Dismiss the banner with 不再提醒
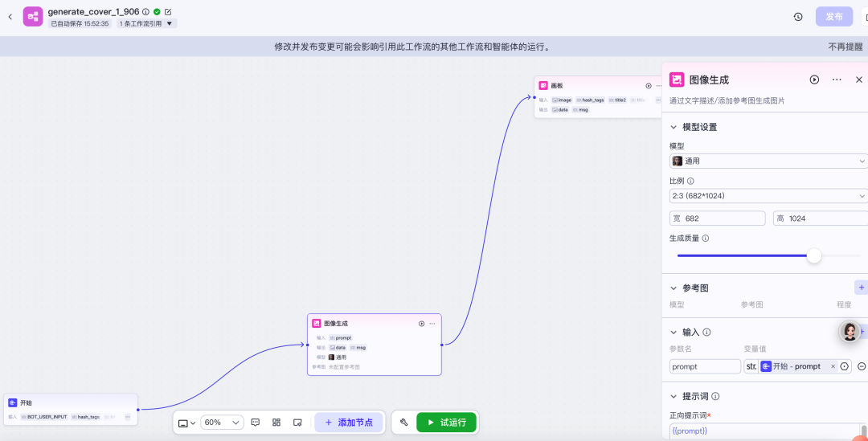The width and height of the screenshot is (868, 441). (844, 47)
